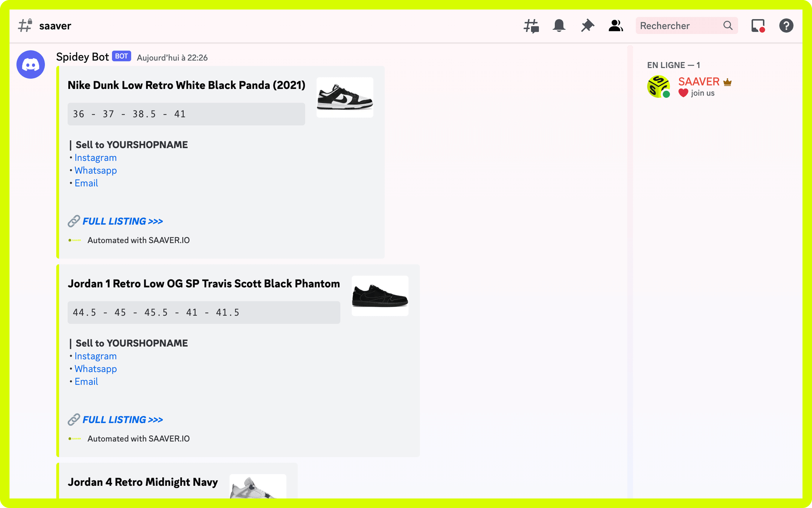Screen dimensions: 812x508
Task: Open SAAVER member avatar
Action: [x=658, y=86]
